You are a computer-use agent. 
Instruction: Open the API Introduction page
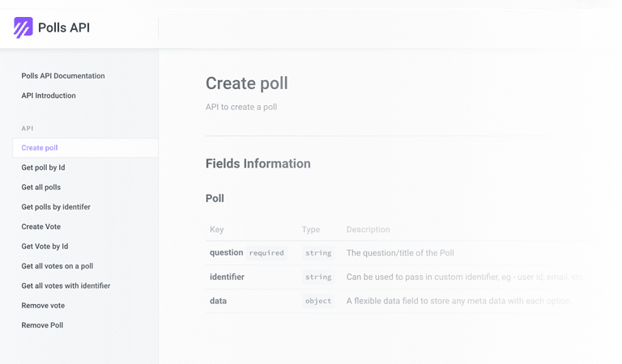tap(49, 95)
